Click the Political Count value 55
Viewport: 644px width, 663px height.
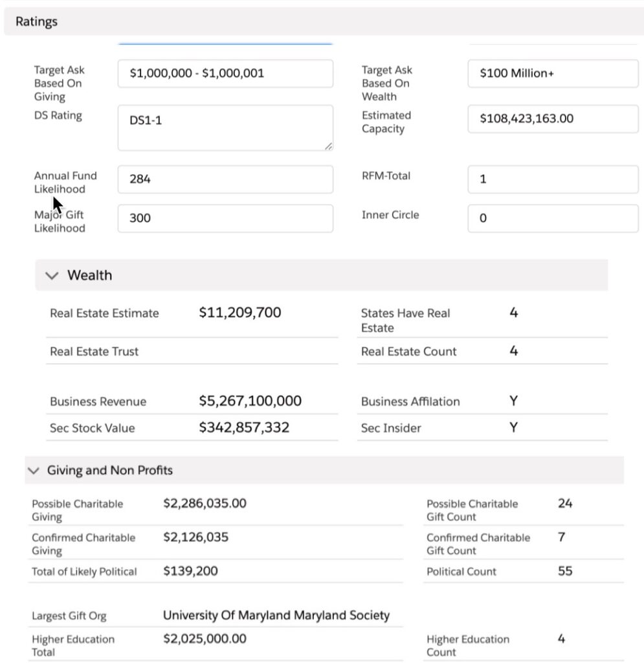pyautogui.click(x=565, y=571)
